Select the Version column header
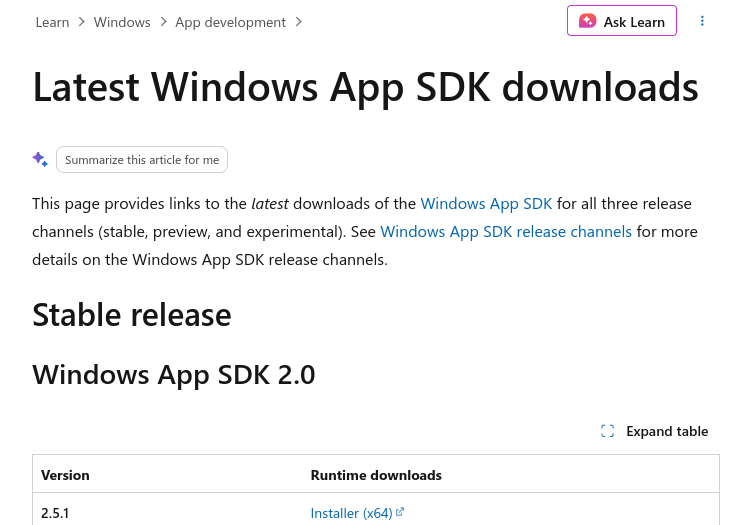The image size is (745, 525). click(x=65, y=475)
